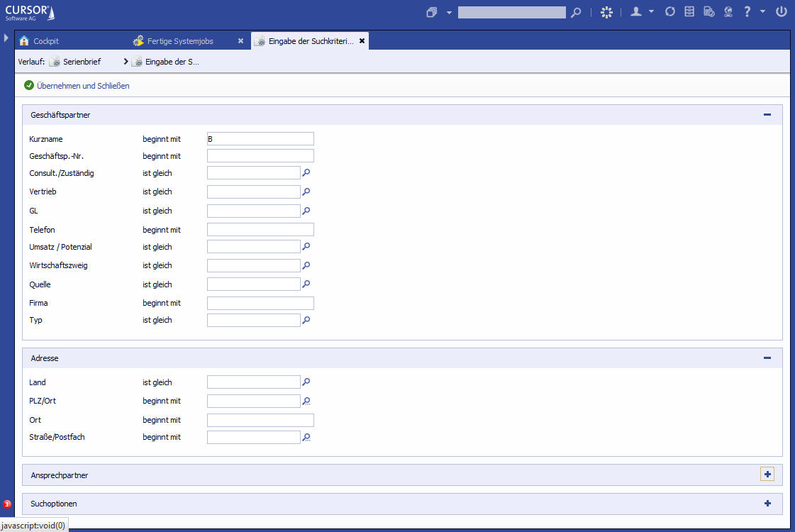Switch to Fertige Systemjobs tab
The height and width of the screenshot is (532, 795).
coord(179,41)
